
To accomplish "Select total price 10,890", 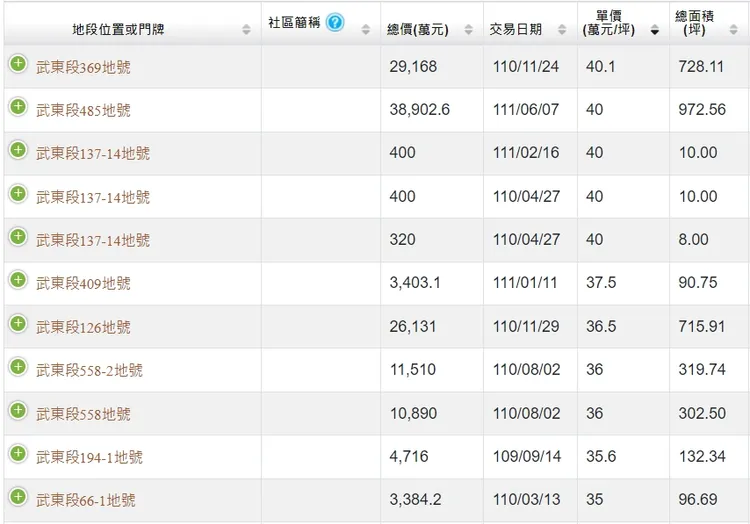I will click(413, 413).
